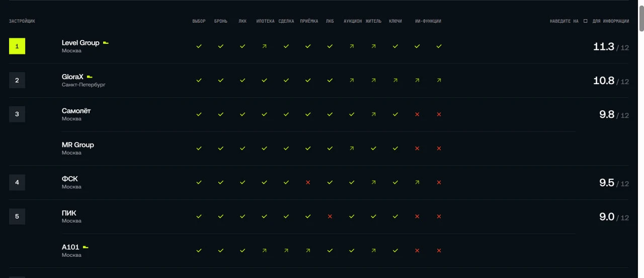Select the rank 5 badge

pyautogui.click(x=17, y=217)
